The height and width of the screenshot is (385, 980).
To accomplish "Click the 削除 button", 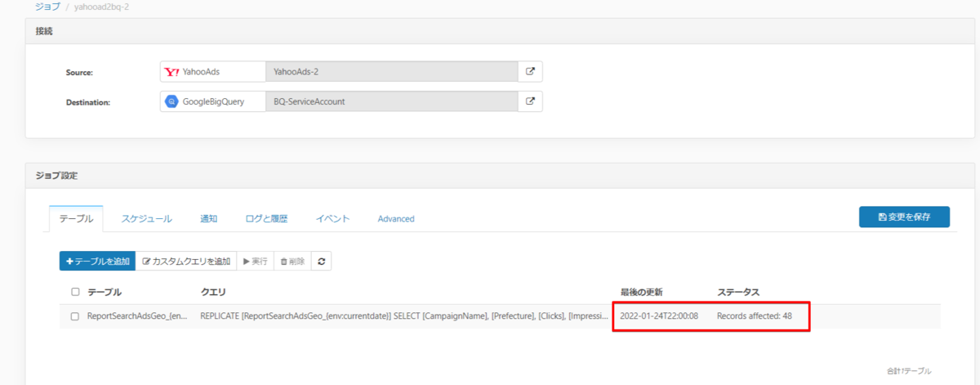I will coord(292,262).
